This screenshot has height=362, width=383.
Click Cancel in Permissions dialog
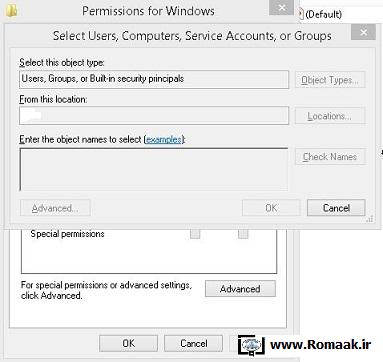click(x=193, y=343)
